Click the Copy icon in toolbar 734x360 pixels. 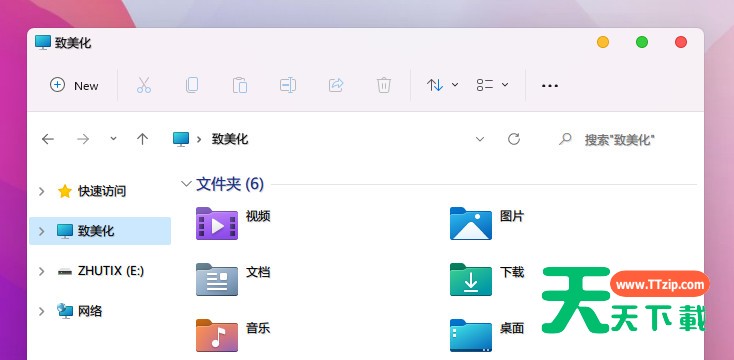(191, 85)
